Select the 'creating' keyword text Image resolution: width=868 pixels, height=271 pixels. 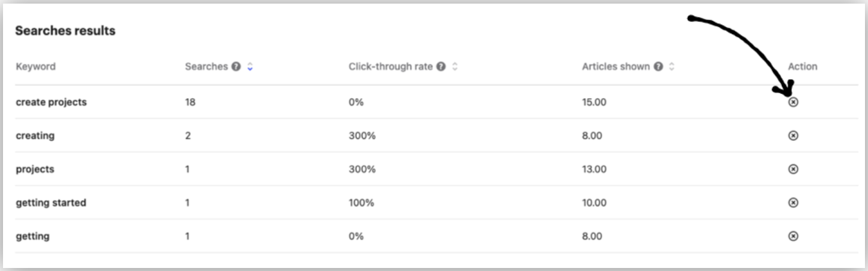[x=35, y=136]
